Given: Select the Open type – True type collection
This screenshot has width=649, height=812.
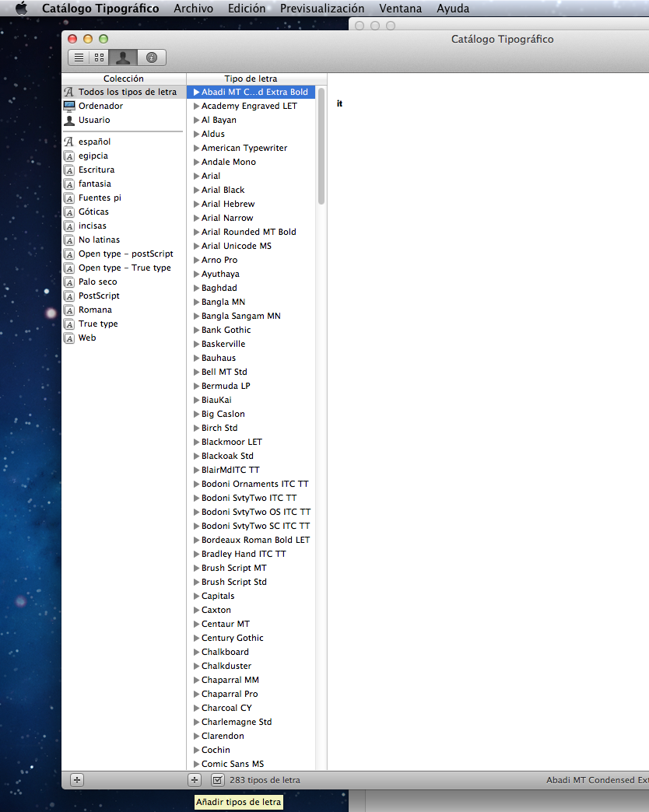Looking at the screenshot, I should 123,268.
